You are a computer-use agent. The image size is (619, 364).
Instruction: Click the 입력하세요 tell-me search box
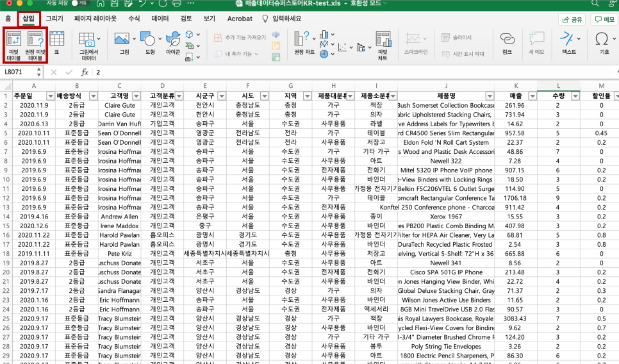pyautogui.click(x=282, y=19)
